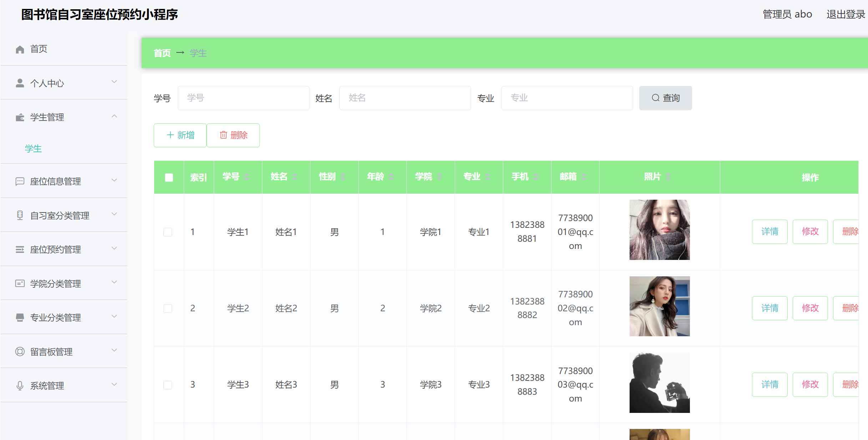Click the 查询 search button
Screen dimensions: 868x440
pos(665,98)
